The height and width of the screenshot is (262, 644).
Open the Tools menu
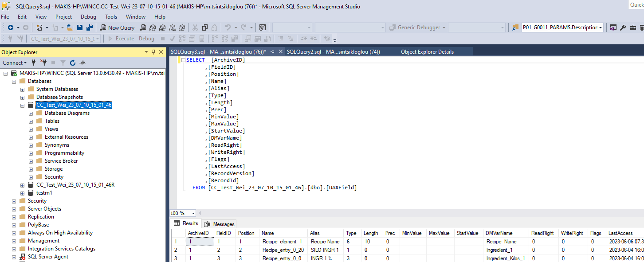coord(111,17)
